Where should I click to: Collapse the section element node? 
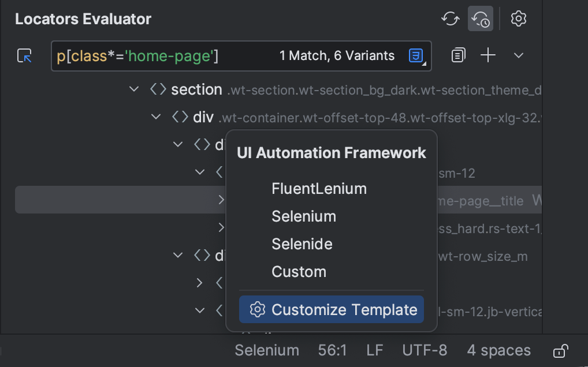click(134, 89)
